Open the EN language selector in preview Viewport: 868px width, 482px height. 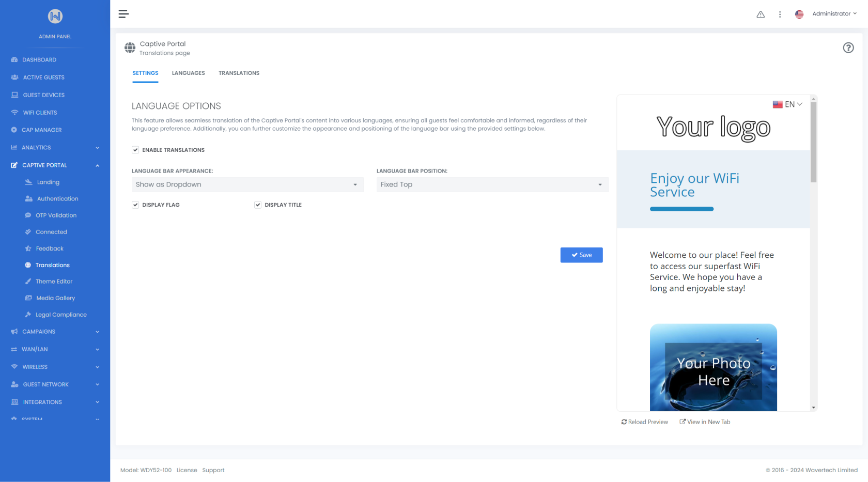[x=788, y=104]
